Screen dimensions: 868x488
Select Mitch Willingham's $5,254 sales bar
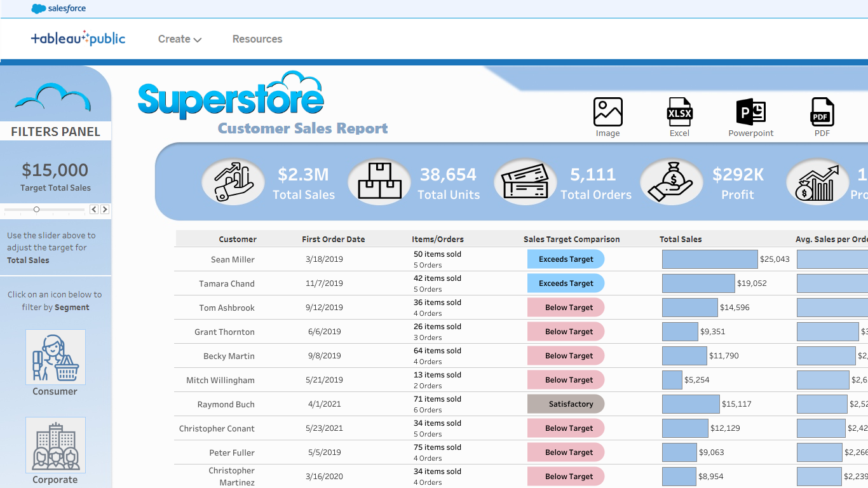pyautogui.click(x=672, y=380)
